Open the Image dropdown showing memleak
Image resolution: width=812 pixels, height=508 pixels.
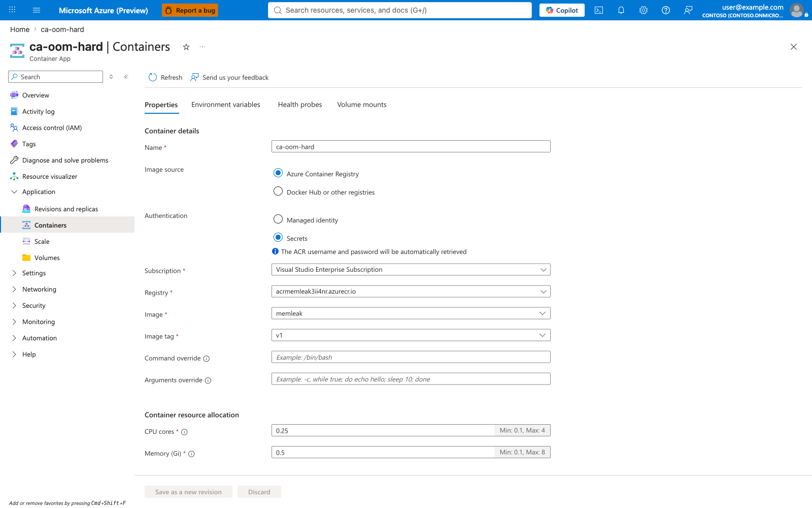[411, 313]
